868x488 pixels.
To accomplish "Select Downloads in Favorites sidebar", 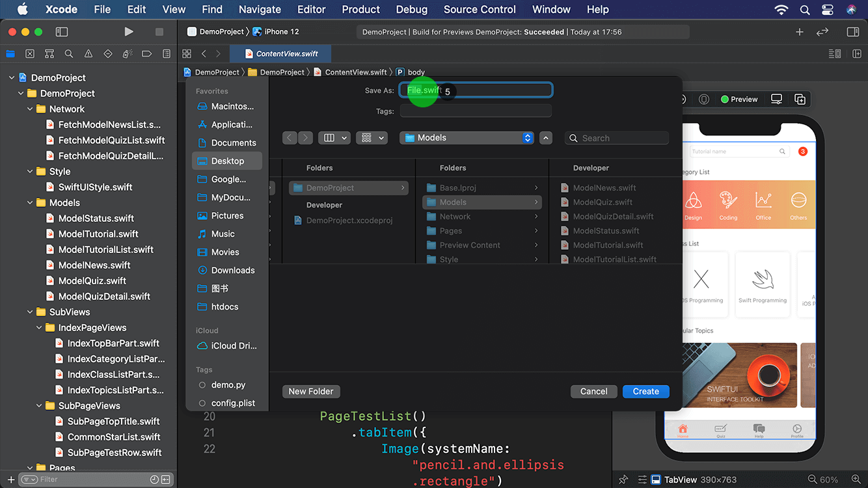I will pyautogui.click(x=227, y=270).
